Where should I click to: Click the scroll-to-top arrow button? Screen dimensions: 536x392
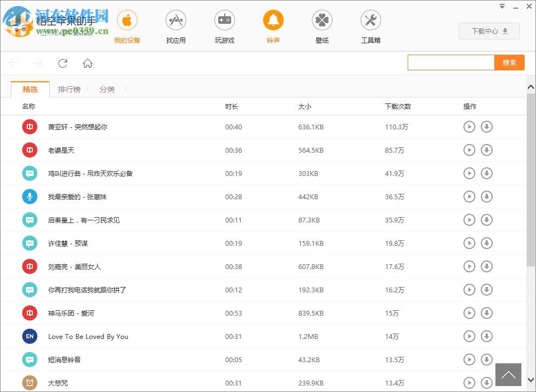point(508,374)
